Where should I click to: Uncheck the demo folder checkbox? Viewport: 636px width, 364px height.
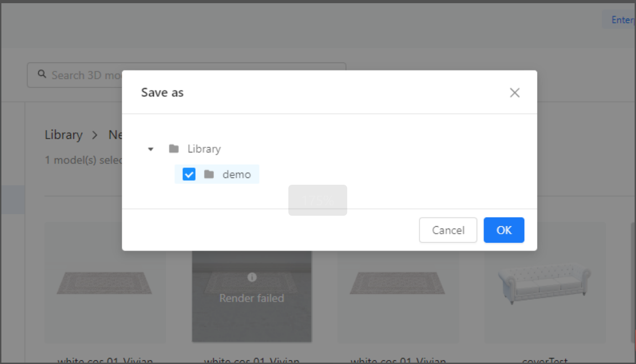coord(189,174)
